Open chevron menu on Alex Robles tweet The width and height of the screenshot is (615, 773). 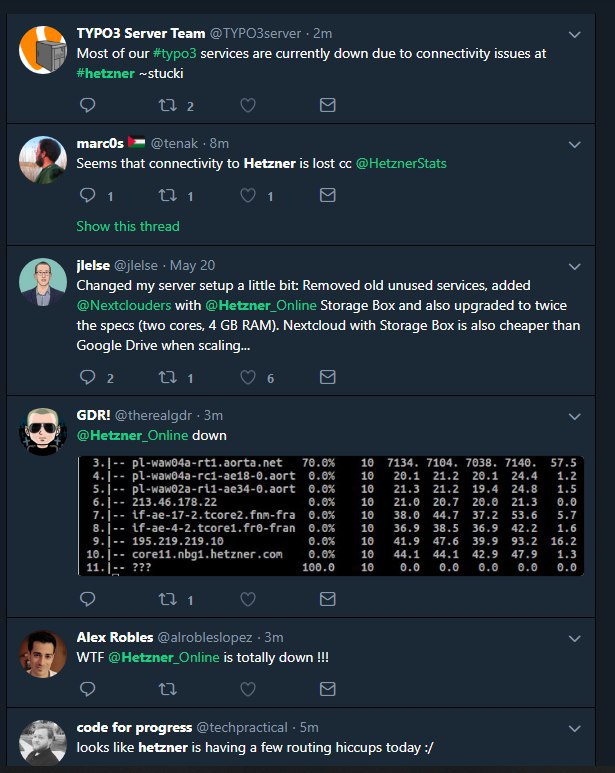click(x=574, y=637)
